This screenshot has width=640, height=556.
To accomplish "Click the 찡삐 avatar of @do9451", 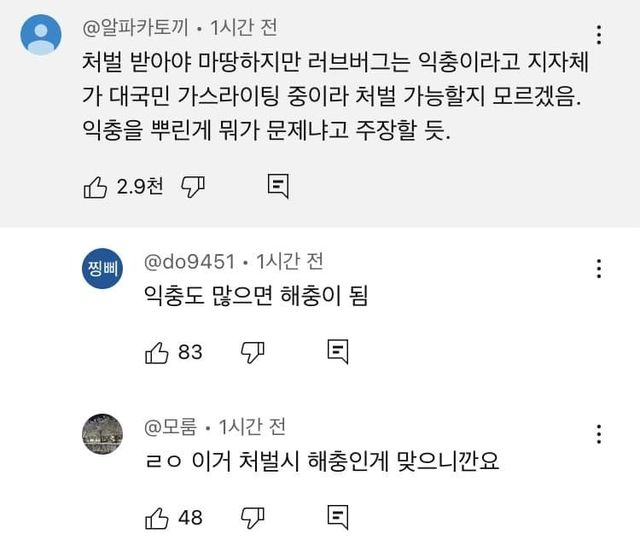I will coord(102,272).
